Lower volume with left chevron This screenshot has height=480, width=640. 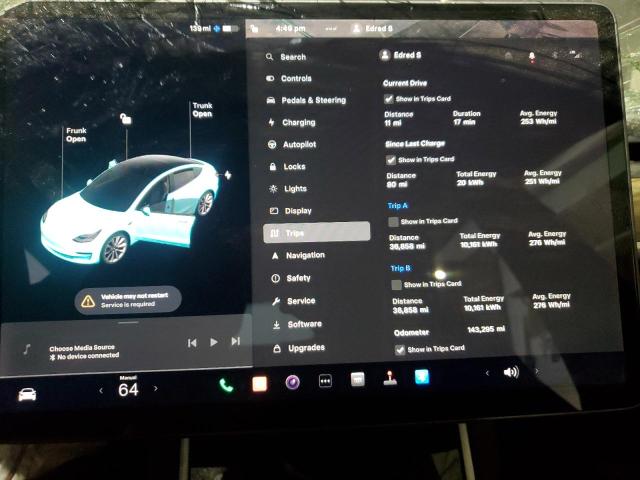click(x=487, y=373)
